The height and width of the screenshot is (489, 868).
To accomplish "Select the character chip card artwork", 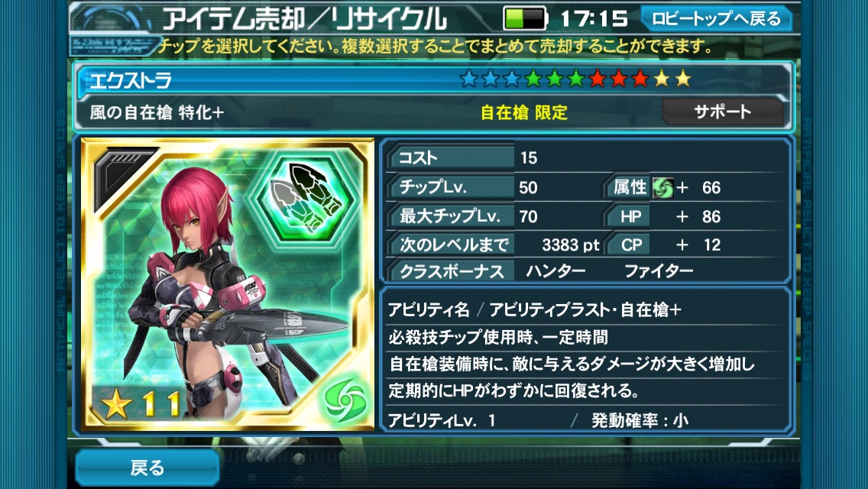I will click(x=228, y=284).
